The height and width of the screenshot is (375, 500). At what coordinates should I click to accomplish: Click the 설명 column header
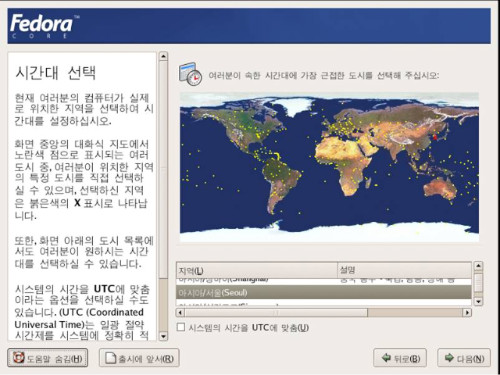pos(404,270)
